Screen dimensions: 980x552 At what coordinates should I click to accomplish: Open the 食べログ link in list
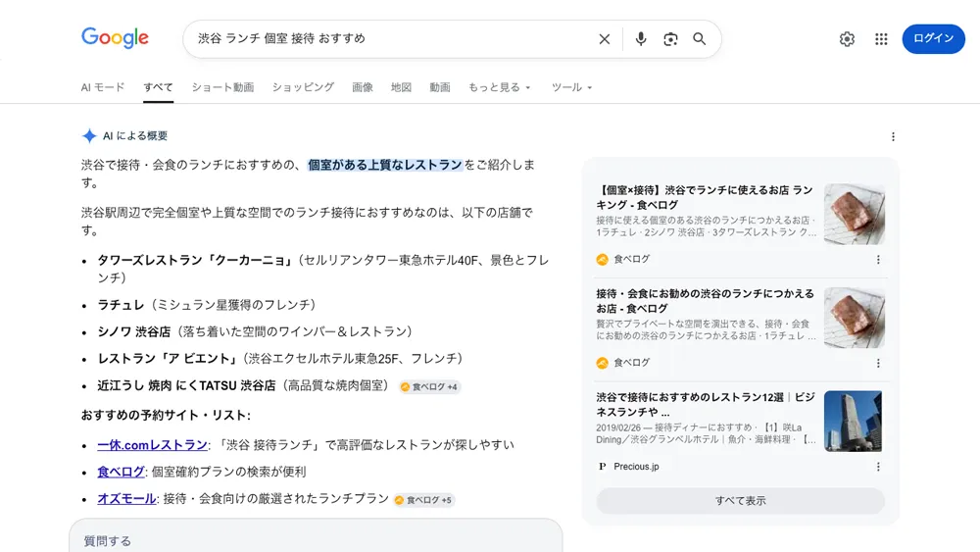click(121, 472)
